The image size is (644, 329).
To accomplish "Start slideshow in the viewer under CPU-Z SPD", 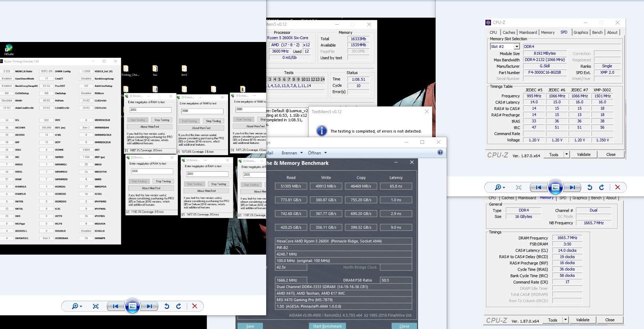I will (555, 187).
